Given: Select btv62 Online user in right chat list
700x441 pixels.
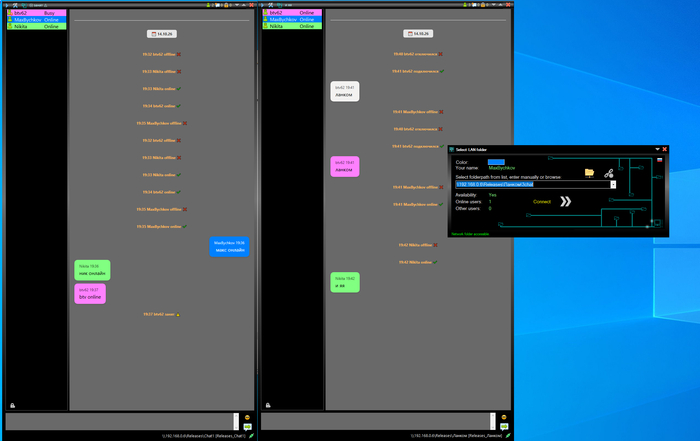Looking at the screenshot, I should point(292,12).
